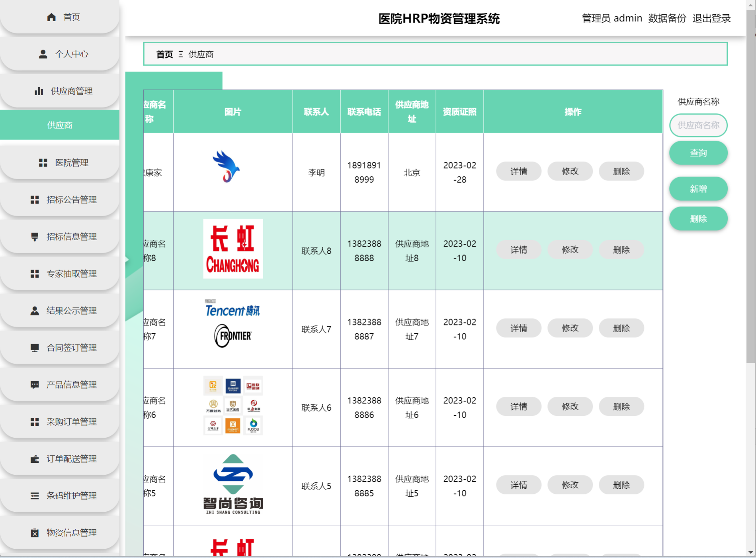This screenshot has width=756, height=558.
Task: Click 修改 in the 联系人5 row
Action: [570, 485]
